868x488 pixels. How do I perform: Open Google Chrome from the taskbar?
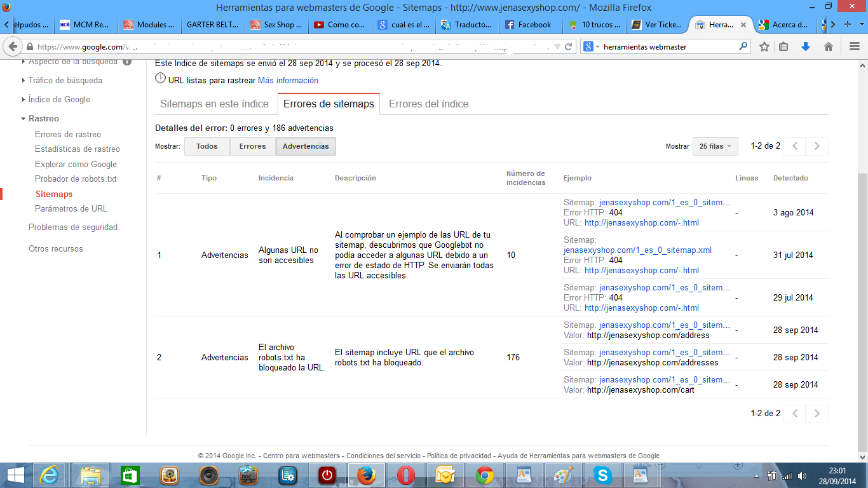pos(485,475)
